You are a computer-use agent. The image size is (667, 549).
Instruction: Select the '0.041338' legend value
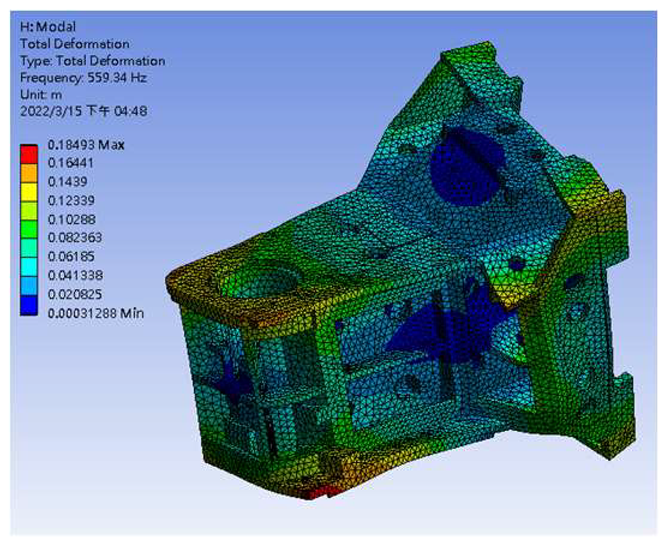pos(75,276)
